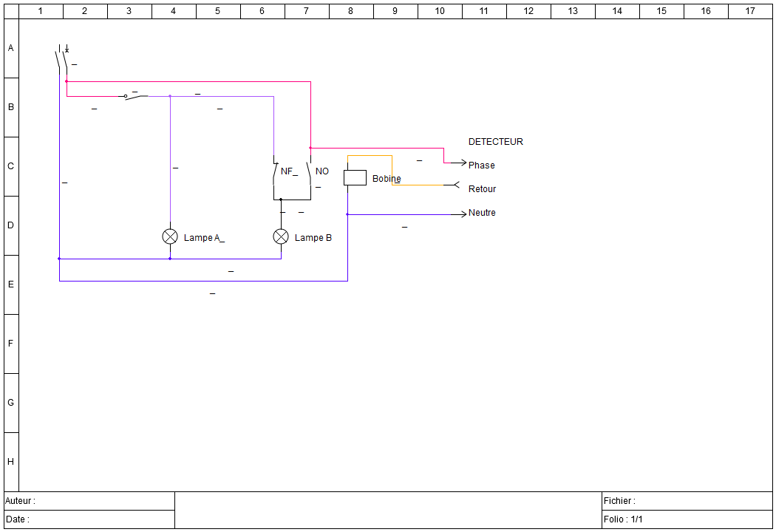Select grid column header 7
This screenshot has width=776, height=532.
tap(306, 10)
